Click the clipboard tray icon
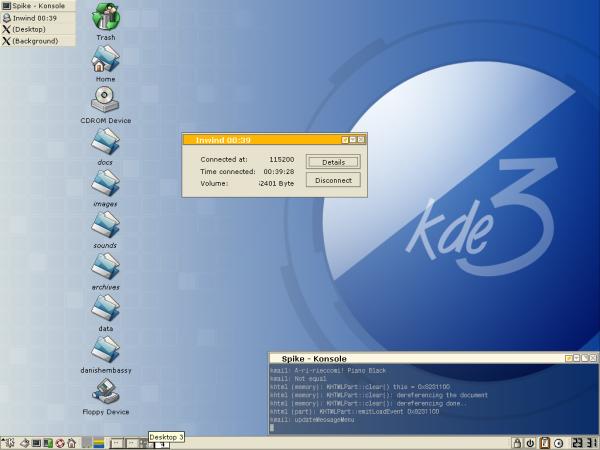The height and width of the screenshot is (450, 600). point(545,443)
